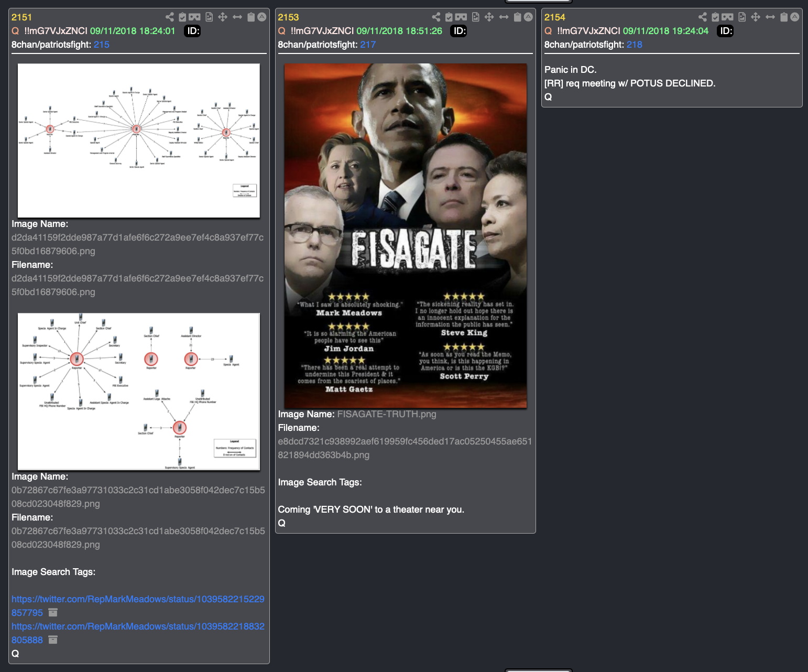Click the orange Q author icon on post 2153
Image resolution: width=808 pixels, height=672 pixels.
tap(282, 31)
